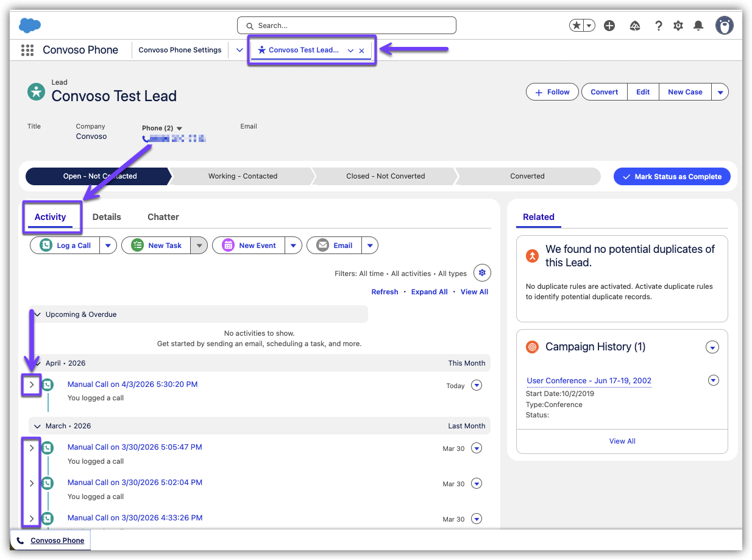Open the Setup gear menu
The height and width of the screenshot is (560, 752).
[x=678, y=26]
